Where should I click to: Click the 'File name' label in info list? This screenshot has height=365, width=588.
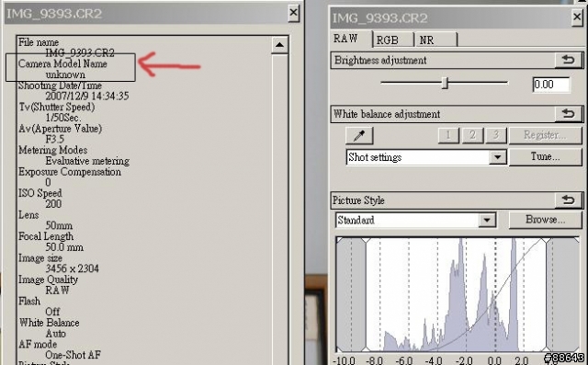tap(39, 42)
